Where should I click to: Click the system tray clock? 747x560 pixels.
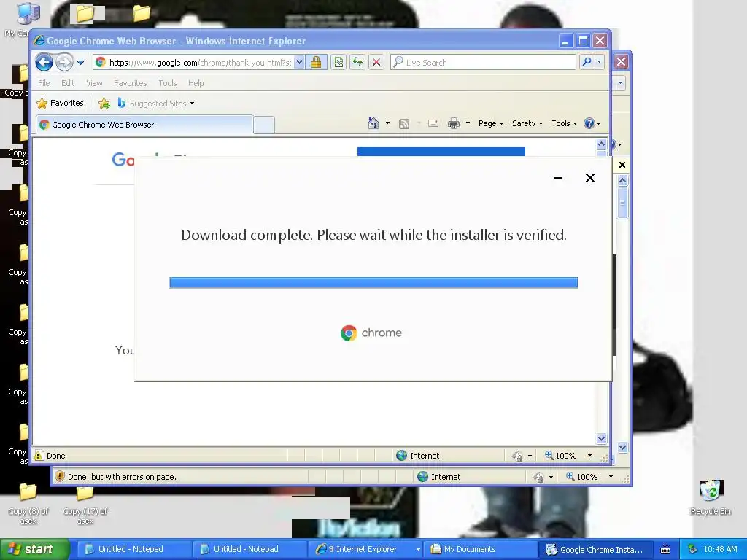point(720,550)
